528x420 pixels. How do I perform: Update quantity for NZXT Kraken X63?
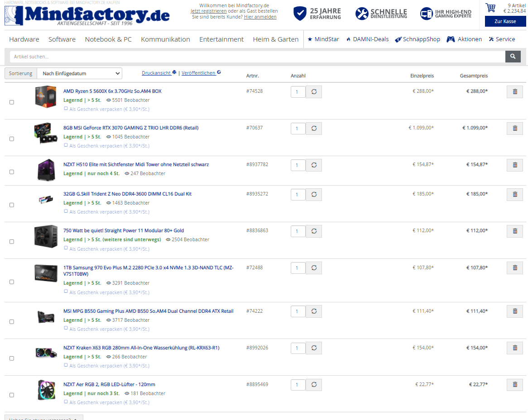[314, 348]
